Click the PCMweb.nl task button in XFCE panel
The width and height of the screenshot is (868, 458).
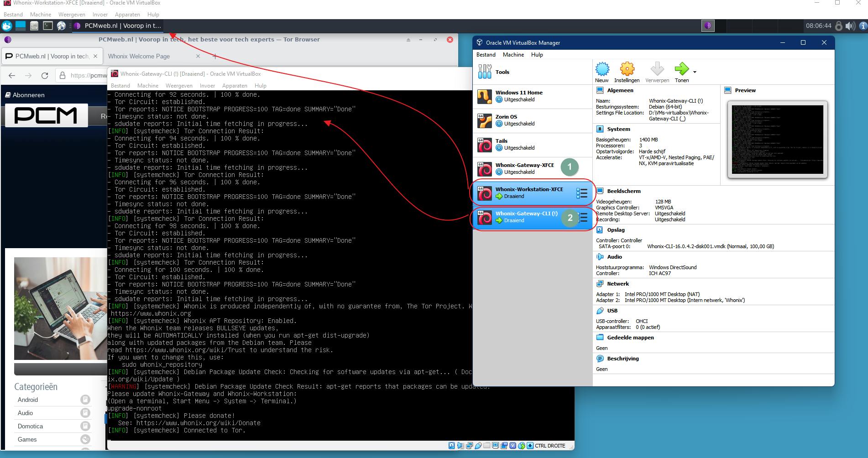(117, 26)
